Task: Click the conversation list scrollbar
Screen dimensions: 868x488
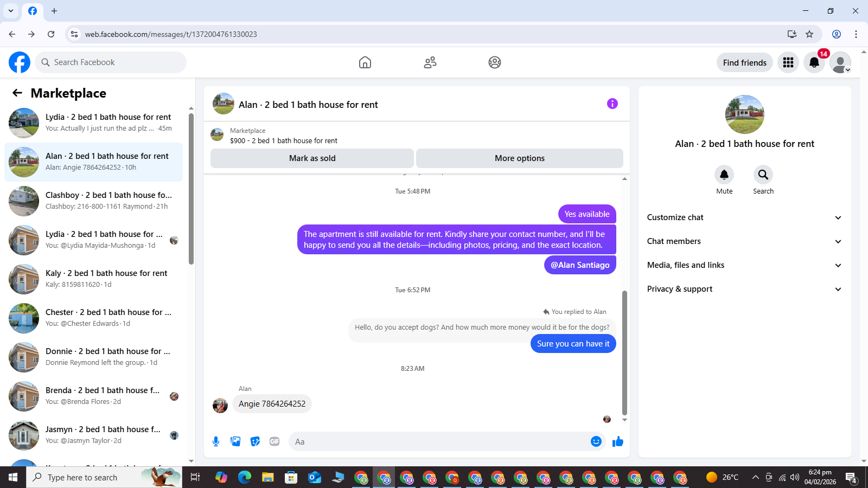Action: (x=191, y=189)
